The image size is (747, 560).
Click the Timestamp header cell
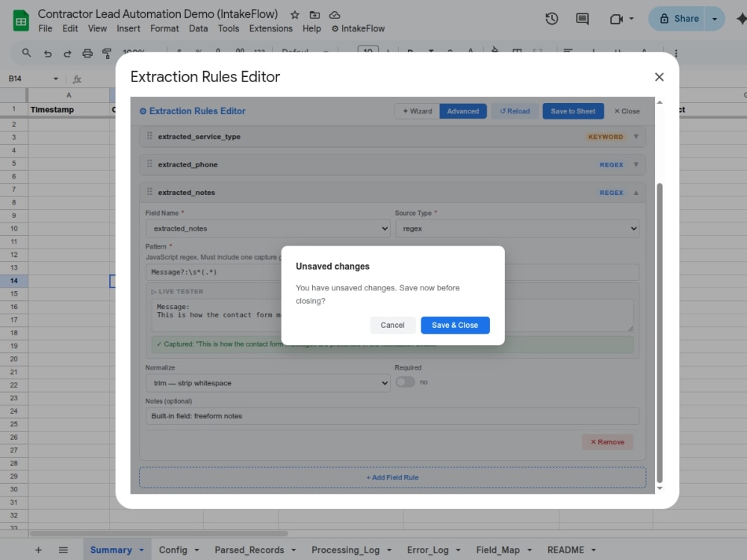pos(69,110)
